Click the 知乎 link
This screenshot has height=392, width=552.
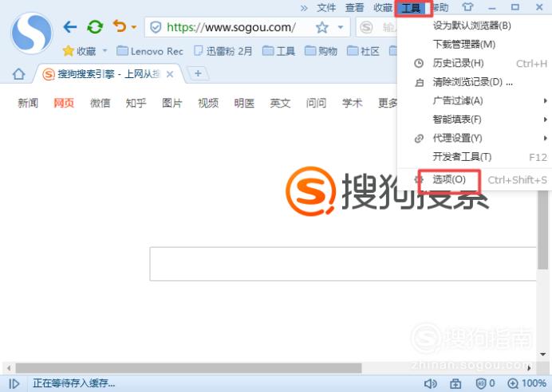[x=136, y=103]
